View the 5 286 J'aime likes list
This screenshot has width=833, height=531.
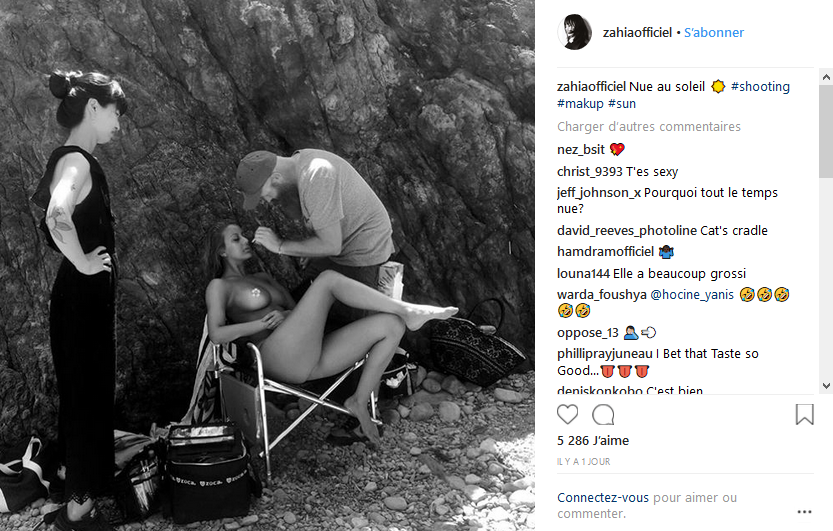pos(593,441)
